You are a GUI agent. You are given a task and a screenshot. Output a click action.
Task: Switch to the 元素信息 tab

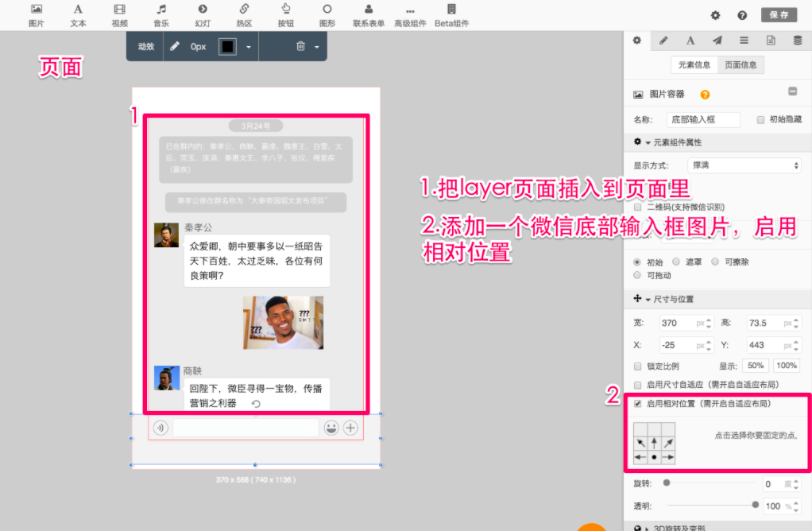point(694,65)
